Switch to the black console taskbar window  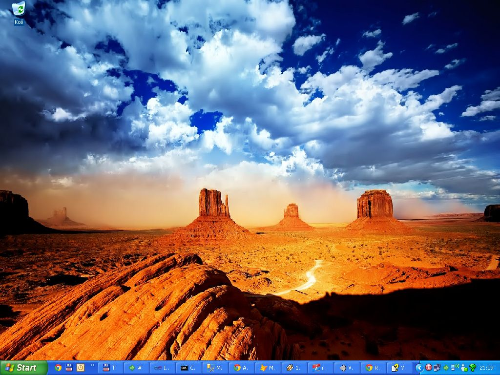188,368
